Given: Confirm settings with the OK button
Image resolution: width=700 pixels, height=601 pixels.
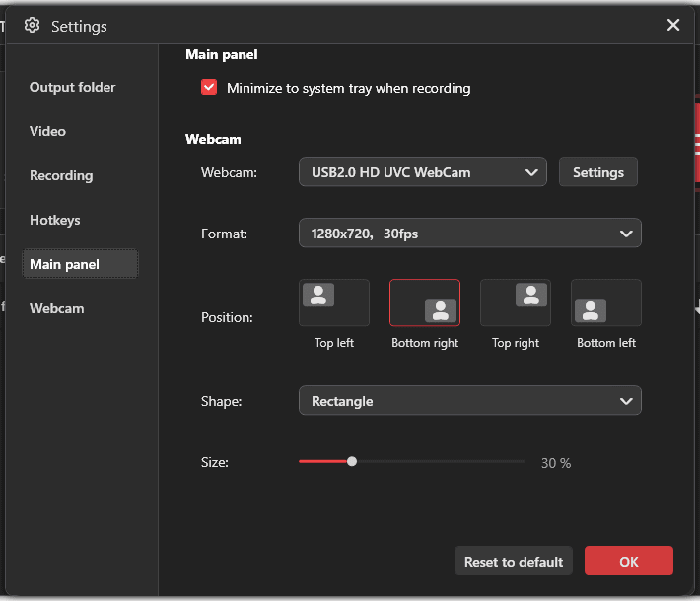Looking at the screenshot, I should click(x=629, y=561).
